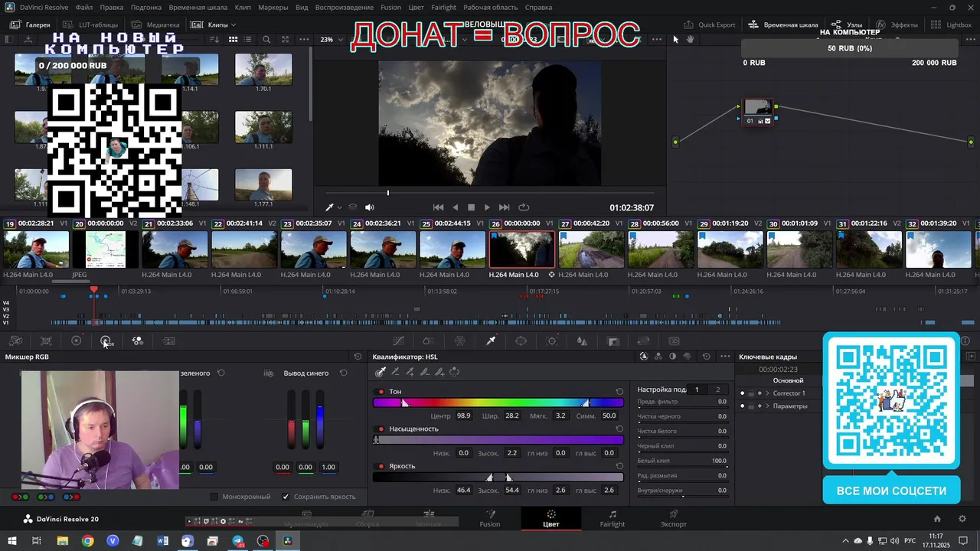Open the Color Match palette
Screen dimensions: 980x551
pos(46,341)
